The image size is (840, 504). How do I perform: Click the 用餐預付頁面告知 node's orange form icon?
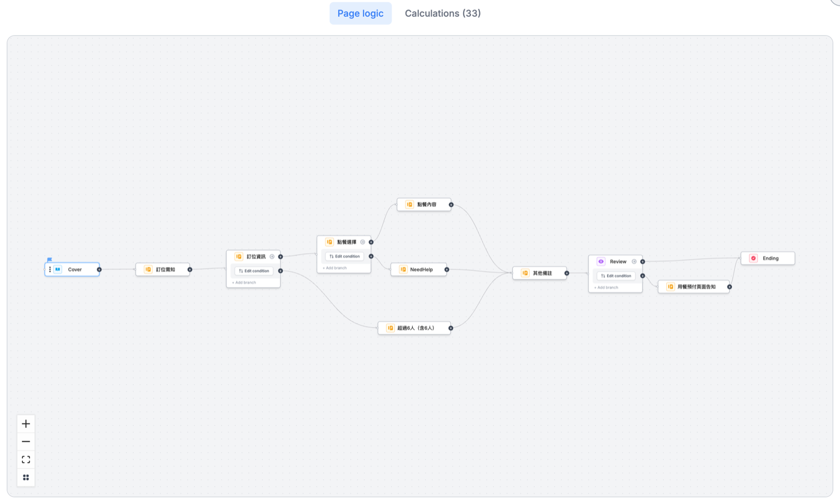(670, 287)
